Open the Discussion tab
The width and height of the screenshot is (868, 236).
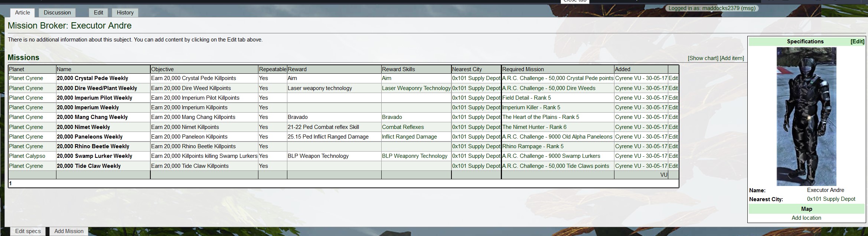click(57, 13)
